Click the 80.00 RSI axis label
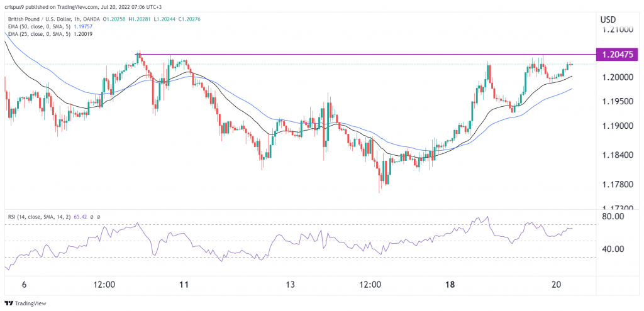644x311 pixels. click(613, 216)
